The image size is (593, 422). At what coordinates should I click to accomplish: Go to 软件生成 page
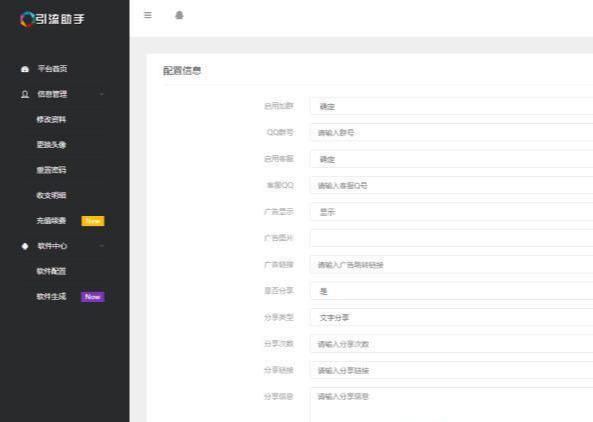coord(51,296)
